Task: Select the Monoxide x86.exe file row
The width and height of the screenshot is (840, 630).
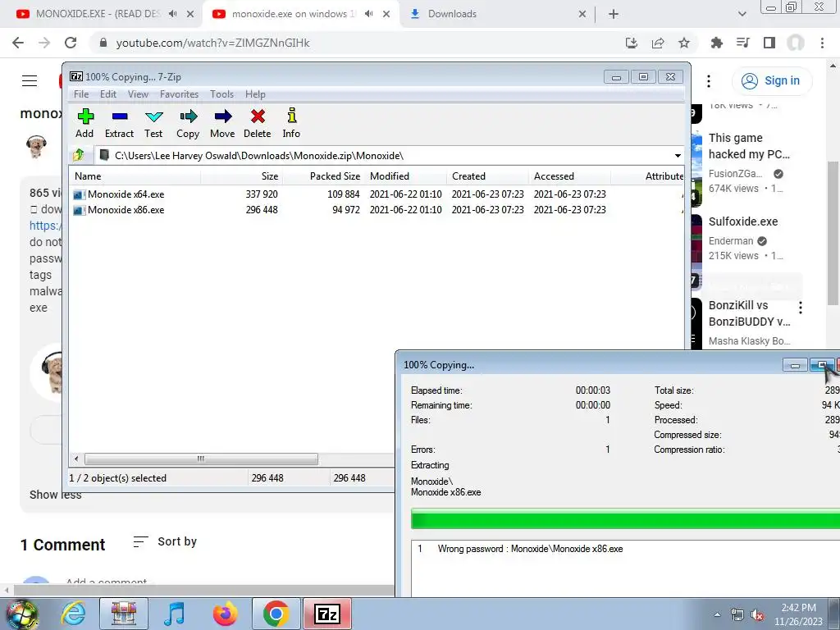Action: pyautogui.click(x=375, y=210)
